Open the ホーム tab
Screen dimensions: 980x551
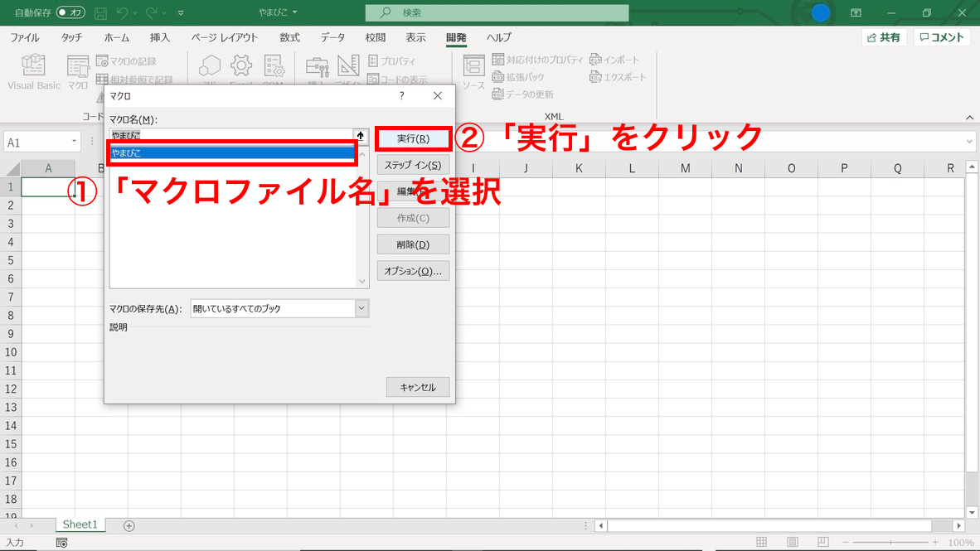(x=116, y=37)
